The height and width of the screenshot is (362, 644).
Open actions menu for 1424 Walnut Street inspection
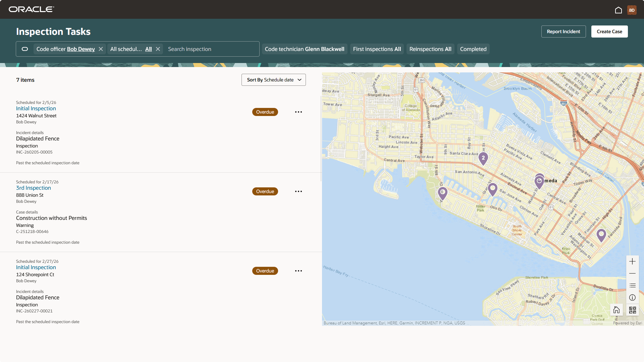[298, 112]
